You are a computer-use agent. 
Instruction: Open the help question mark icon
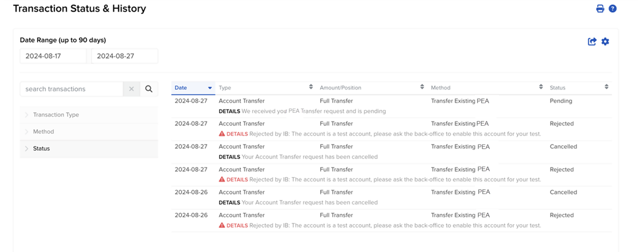tap(612, 9)
